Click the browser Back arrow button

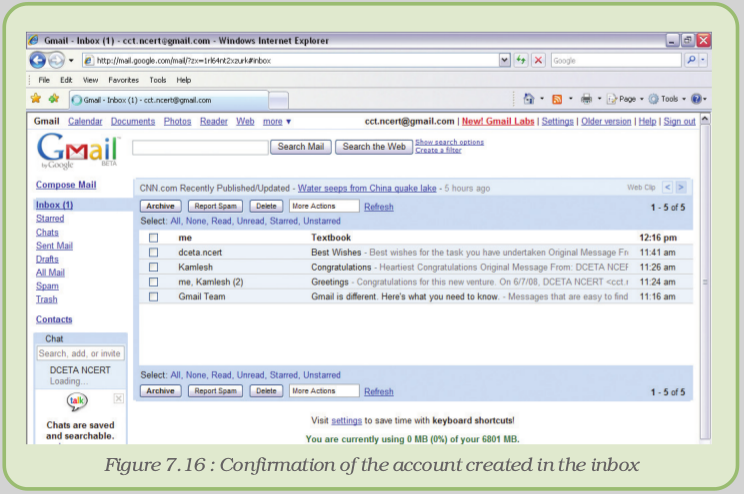(x=38, y=60)
